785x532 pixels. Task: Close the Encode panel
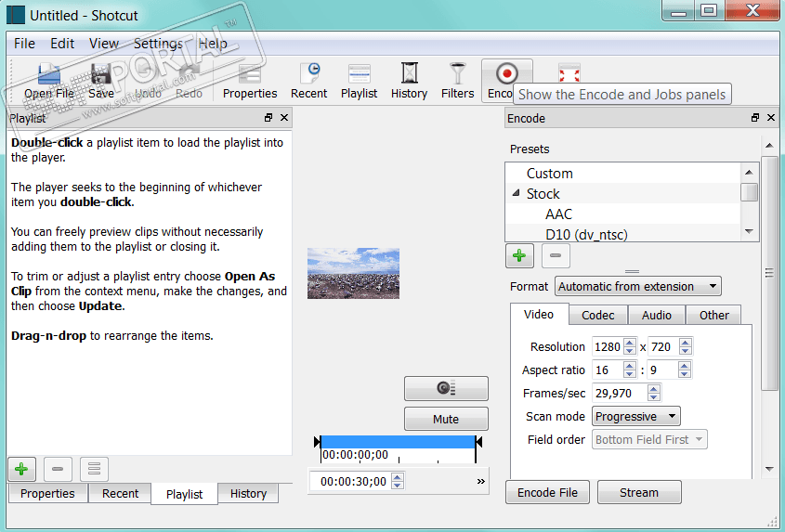(x=771, y=118)
